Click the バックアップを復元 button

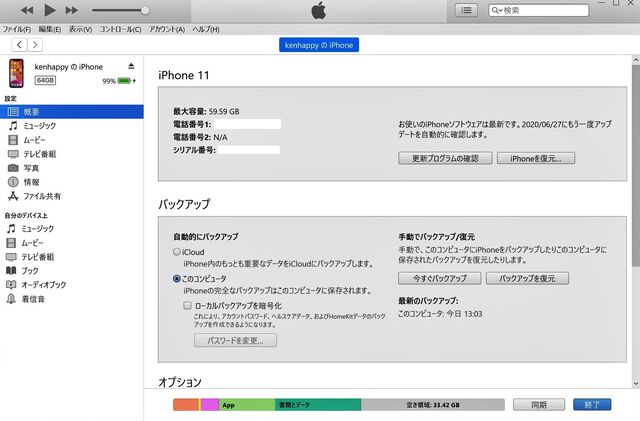pos(527,278)
